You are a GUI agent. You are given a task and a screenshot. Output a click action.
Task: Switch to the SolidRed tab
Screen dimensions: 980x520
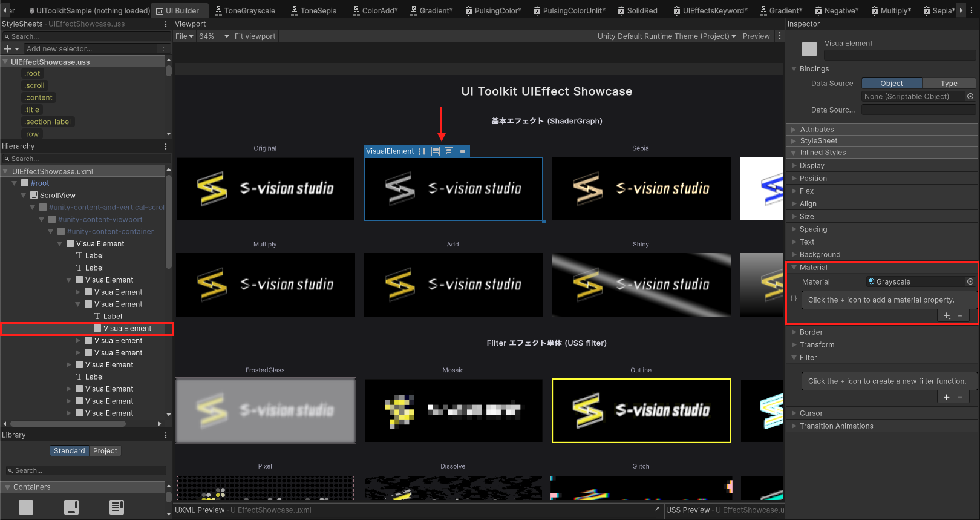(638, 10)
